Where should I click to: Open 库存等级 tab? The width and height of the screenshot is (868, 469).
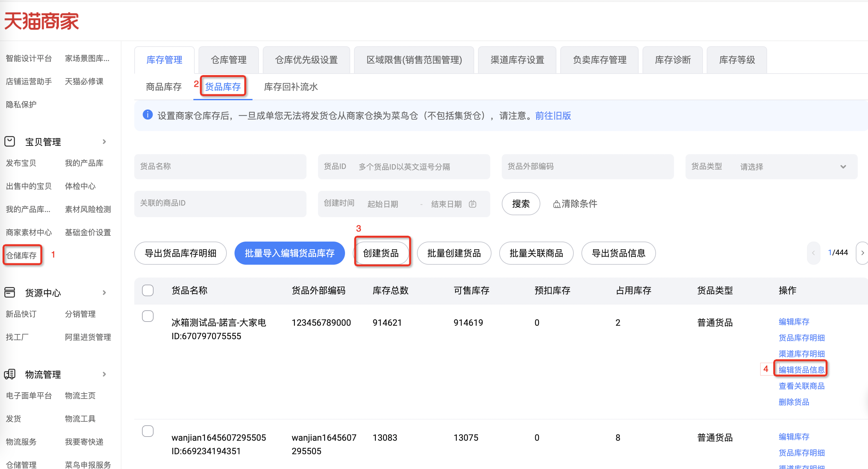[737, 60]
